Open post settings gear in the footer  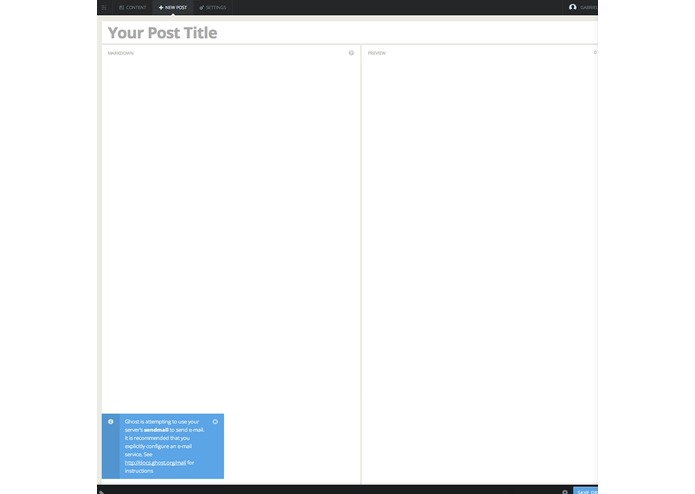click(x=565, y=492)
